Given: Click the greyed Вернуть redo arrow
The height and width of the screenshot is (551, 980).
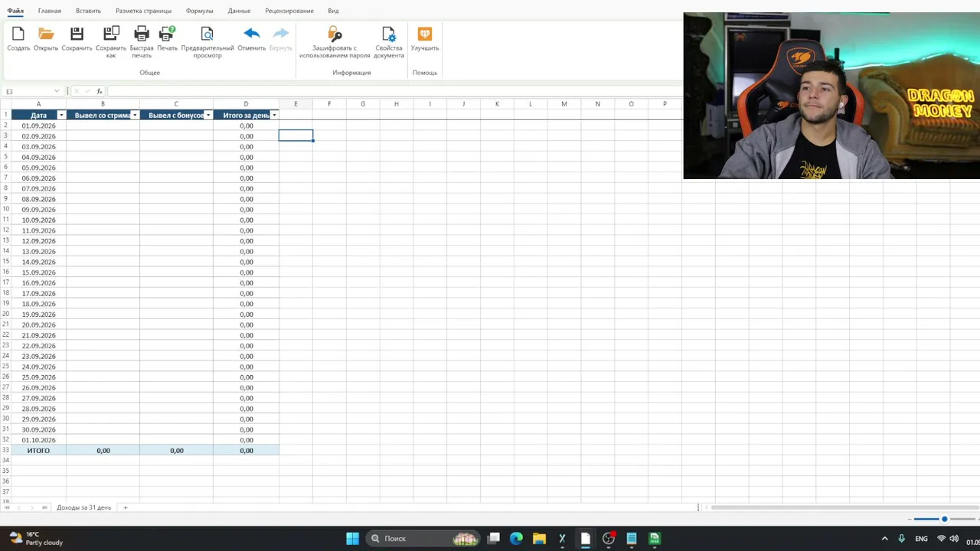Looking at the screenshot, I should [x=281, y=34].
